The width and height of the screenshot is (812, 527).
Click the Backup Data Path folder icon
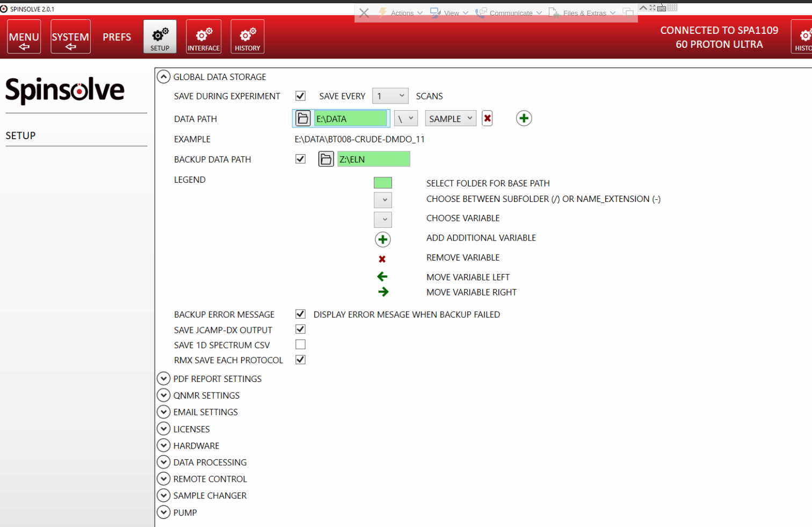[326, 159]
